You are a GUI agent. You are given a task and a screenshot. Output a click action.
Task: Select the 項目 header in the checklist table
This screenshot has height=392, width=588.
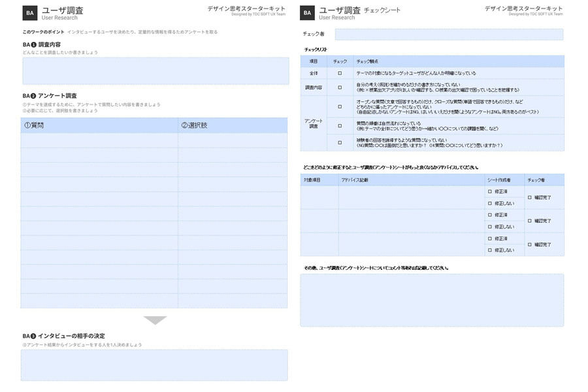coord(314,61)
